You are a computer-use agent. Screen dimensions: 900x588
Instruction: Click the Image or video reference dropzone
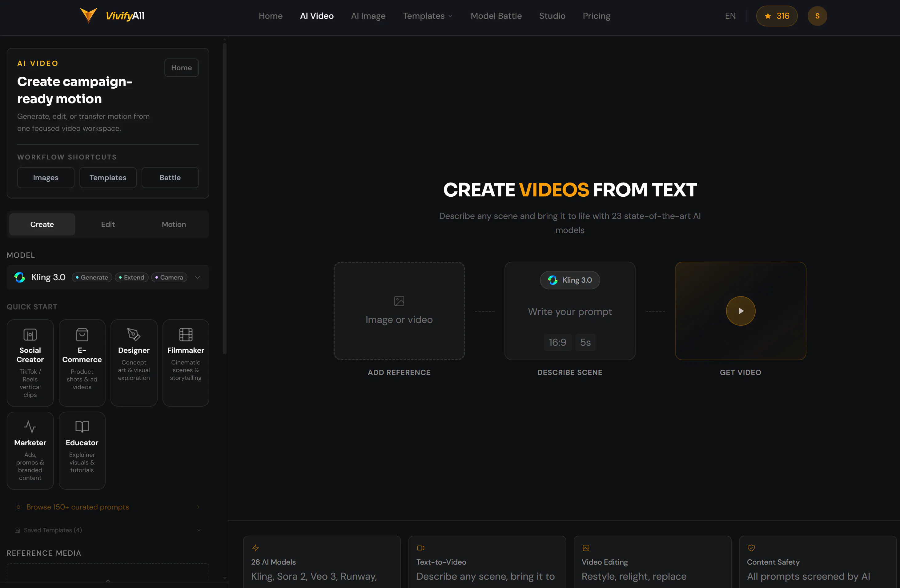(x=399, y=311)
